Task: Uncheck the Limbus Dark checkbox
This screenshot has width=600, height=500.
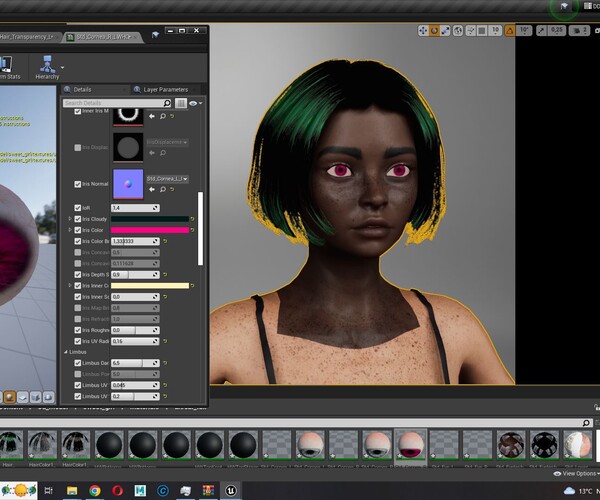Action: click(78, 363)
